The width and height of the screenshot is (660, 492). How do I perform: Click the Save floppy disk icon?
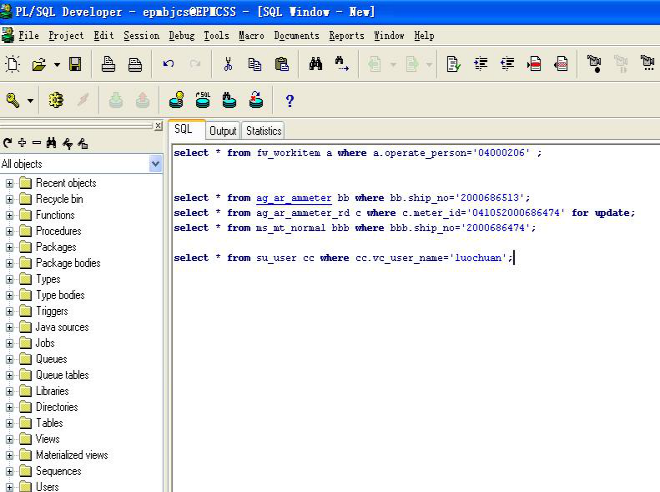(x=75, y=64)
